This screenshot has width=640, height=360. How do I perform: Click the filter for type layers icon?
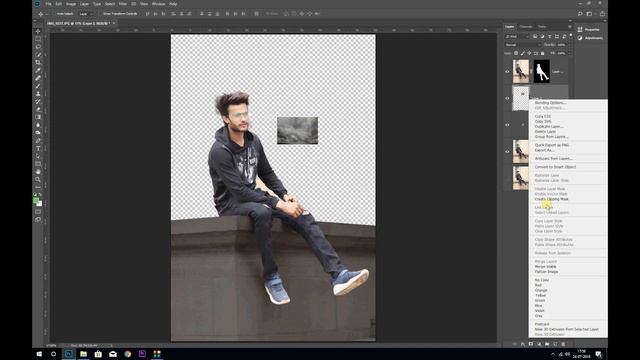click(549, 36)
